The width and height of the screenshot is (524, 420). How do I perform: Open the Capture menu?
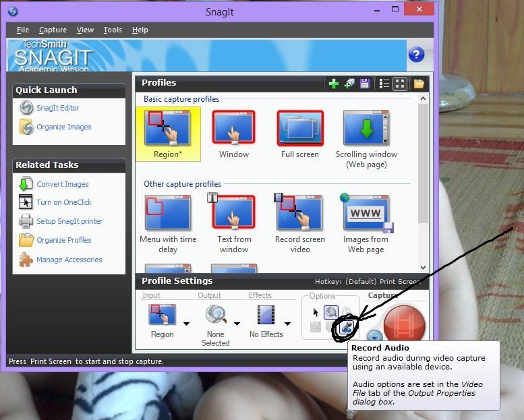click(53, 30)
